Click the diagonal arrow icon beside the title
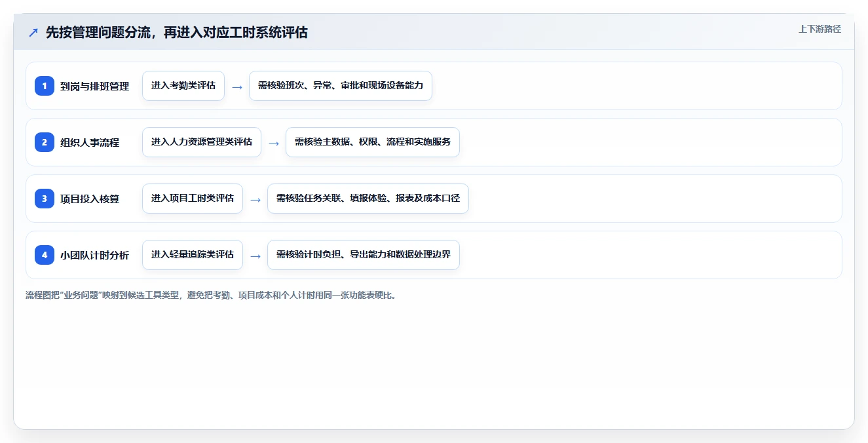Image resolution: width=868 pixels, height=443 pixels. point(33,32)
